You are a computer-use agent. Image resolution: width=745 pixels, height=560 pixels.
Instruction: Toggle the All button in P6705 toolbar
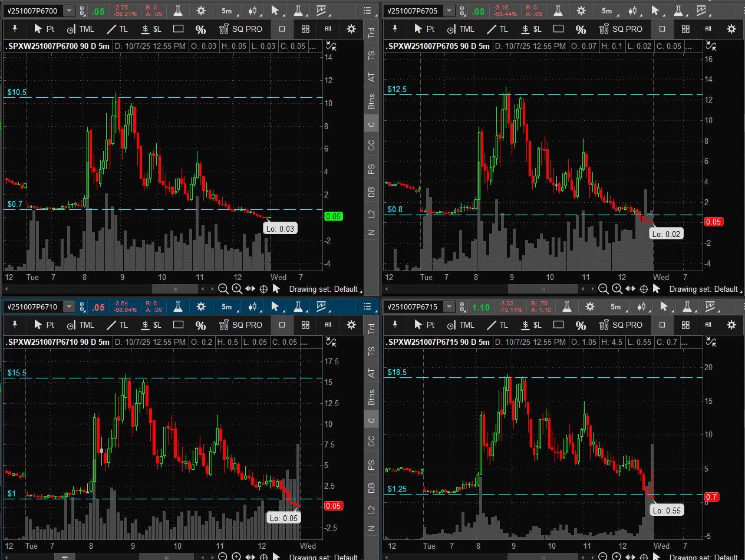(708, 29)
